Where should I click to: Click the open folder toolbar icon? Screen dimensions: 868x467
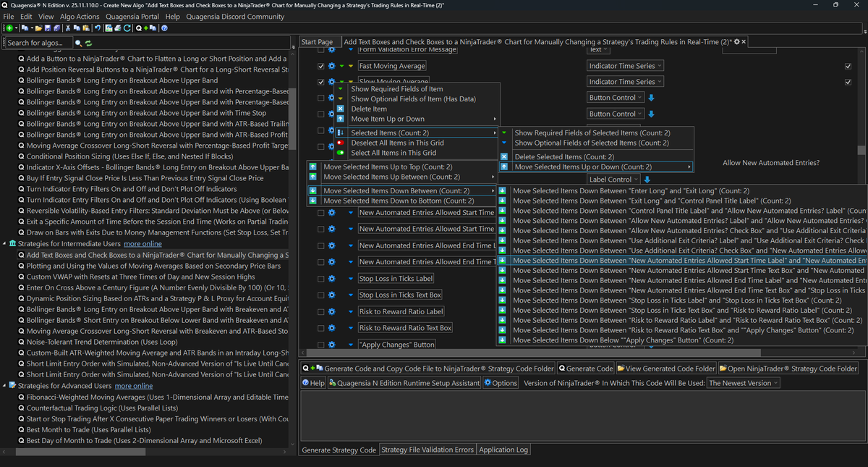coord(39,28)
